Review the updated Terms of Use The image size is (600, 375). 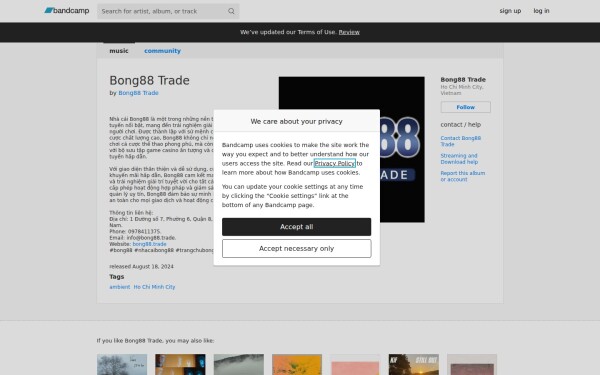click(349, 32)
